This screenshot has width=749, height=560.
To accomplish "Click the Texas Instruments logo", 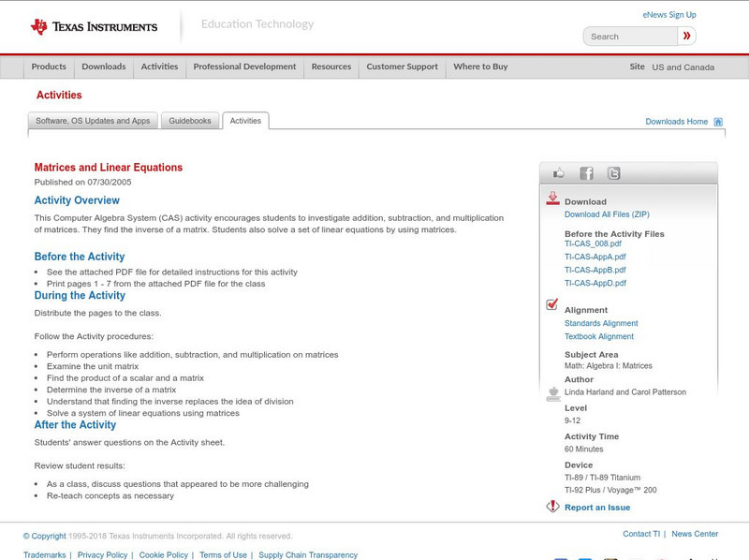I will click(94, 26).
